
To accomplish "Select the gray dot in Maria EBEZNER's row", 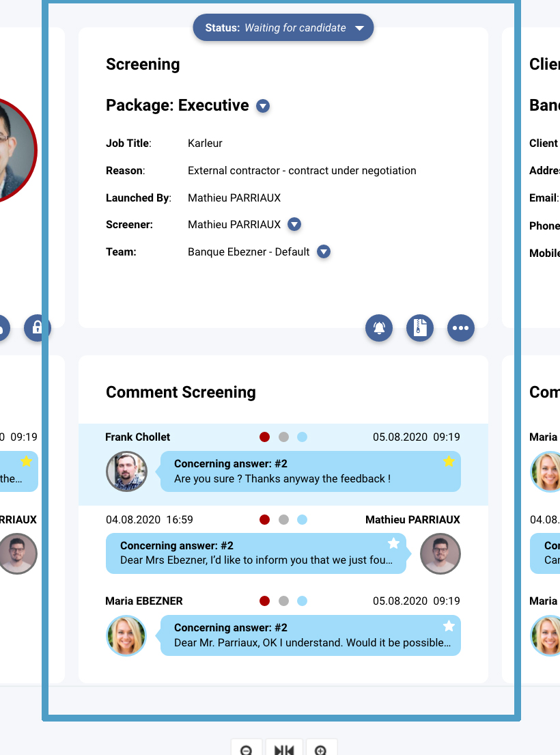I will click(x=284, y=601).
